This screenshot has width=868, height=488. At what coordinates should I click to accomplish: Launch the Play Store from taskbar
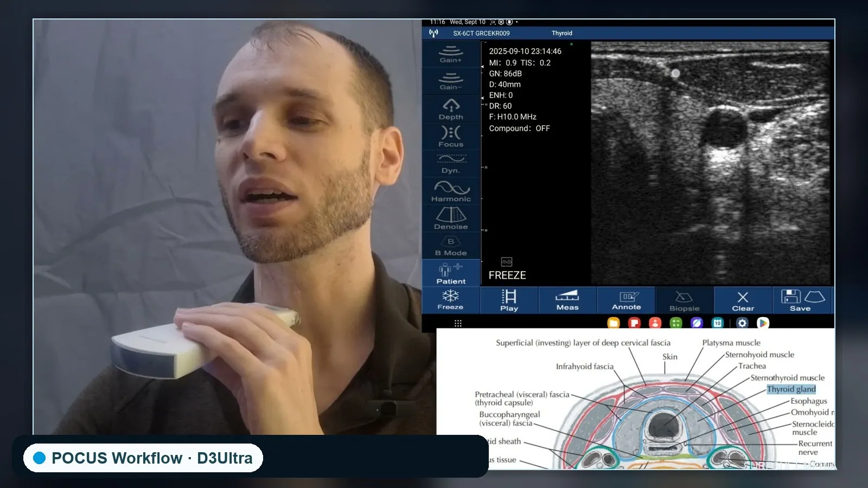(x=763, y=323)
